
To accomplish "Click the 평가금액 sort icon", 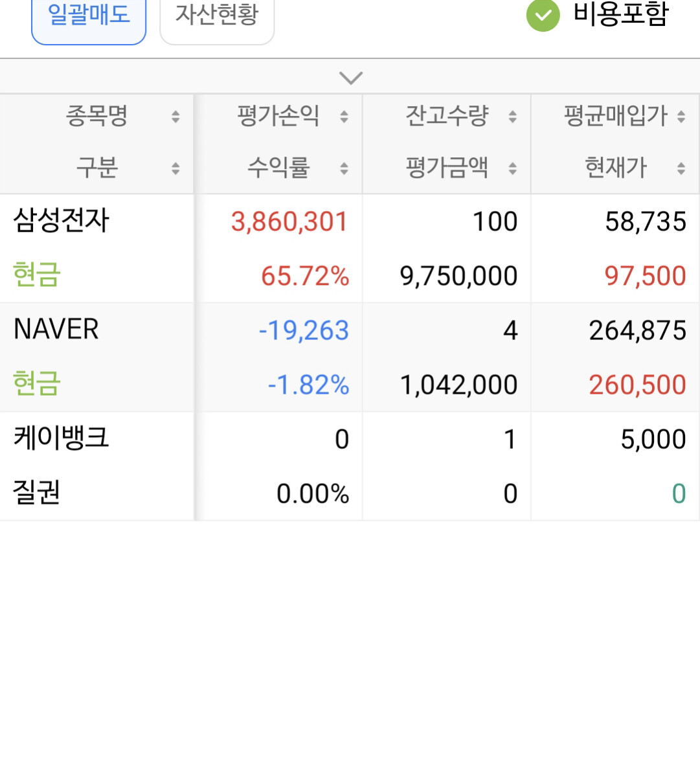I will point(512,168).
